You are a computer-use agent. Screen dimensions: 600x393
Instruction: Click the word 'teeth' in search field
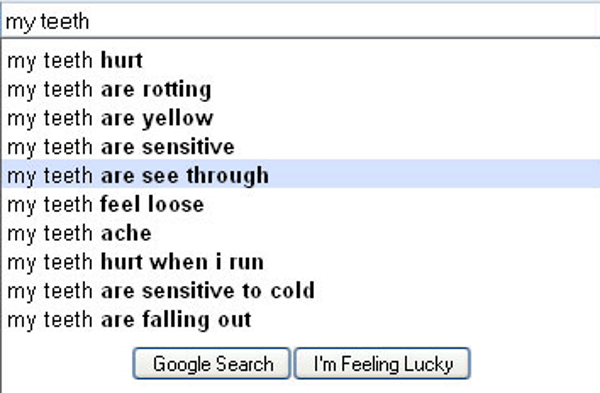65,21
